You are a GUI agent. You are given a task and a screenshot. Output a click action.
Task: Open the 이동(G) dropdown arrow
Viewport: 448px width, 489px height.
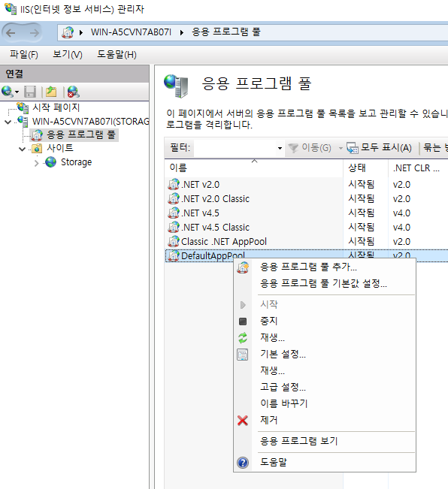(341, 148)
